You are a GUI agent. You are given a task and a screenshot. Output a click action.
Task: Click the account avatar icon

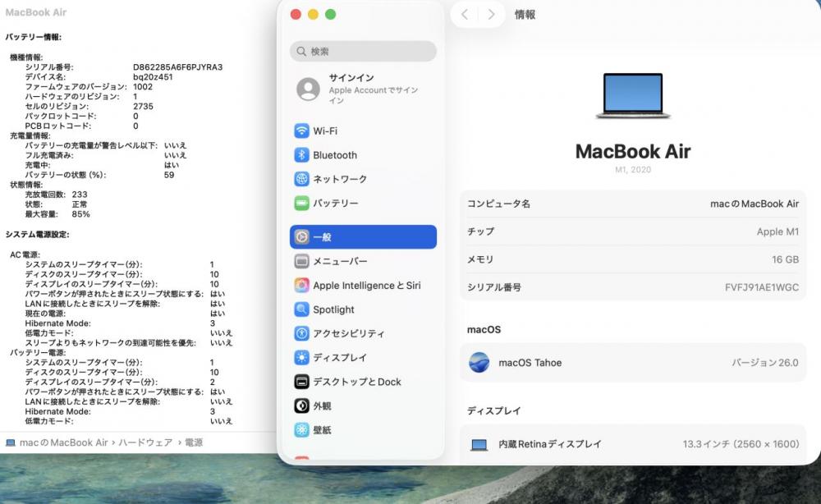(309, 89)
